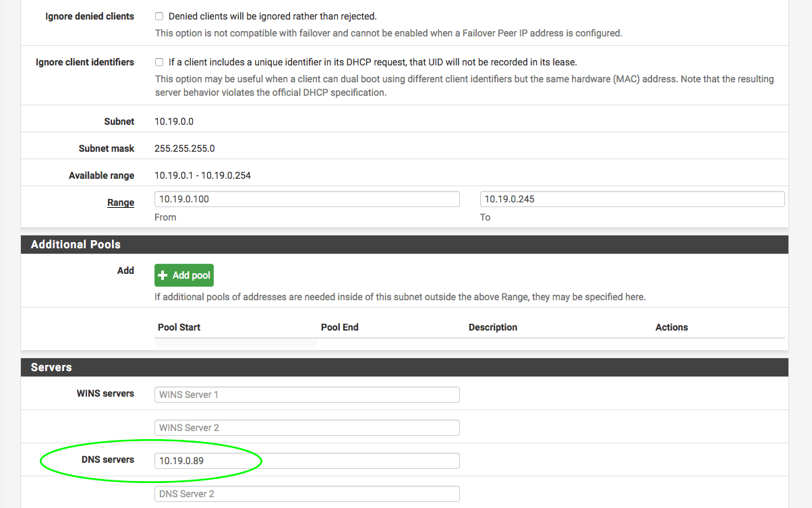Image resolution: width=812 pixels, height=508 pixels.
Task: Click into the DNS Server 2 field
Action: [307, 494]
